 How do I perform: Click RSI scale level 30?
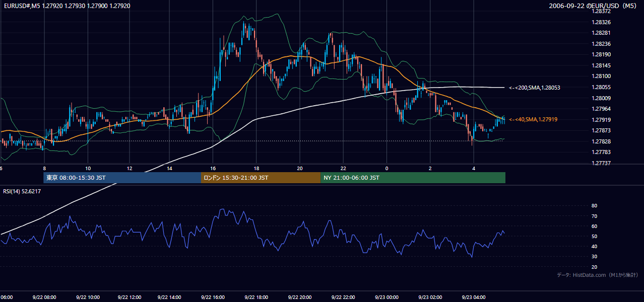tap(594, 257)
